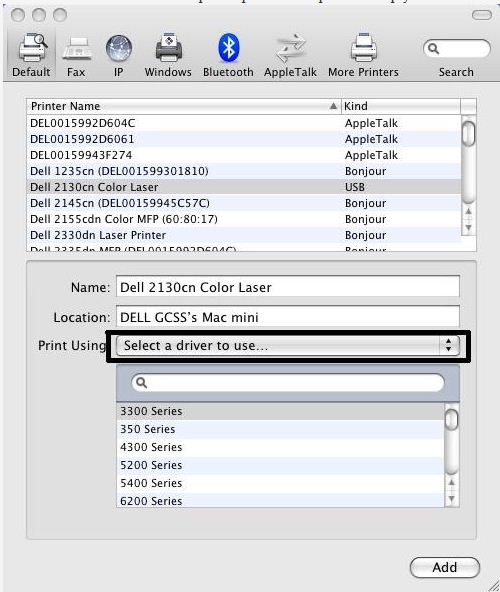
Task: Click the toolbar Search field
Action: [457, 49]
